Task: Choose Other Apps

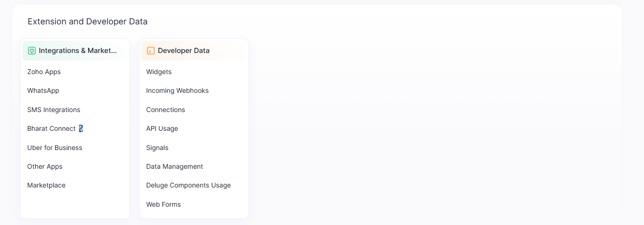Action: [x=44, y=166]
